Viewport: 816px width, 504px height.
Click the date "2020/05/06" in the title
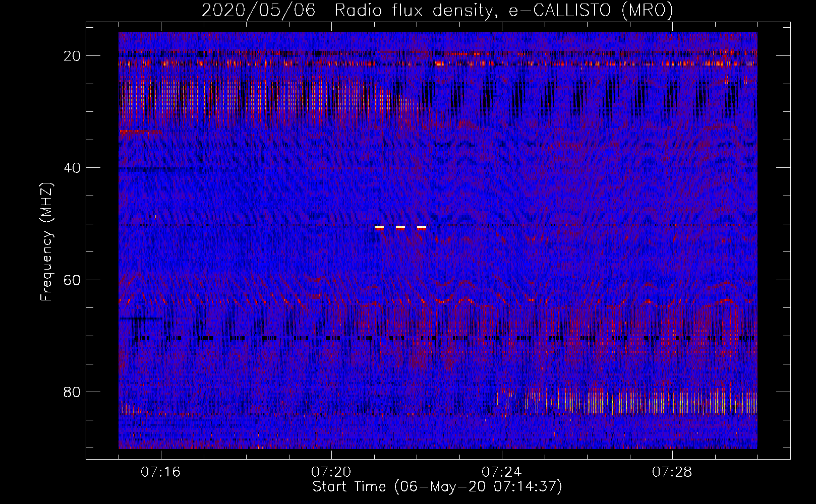pyautogui.click(x=259, y=11)
